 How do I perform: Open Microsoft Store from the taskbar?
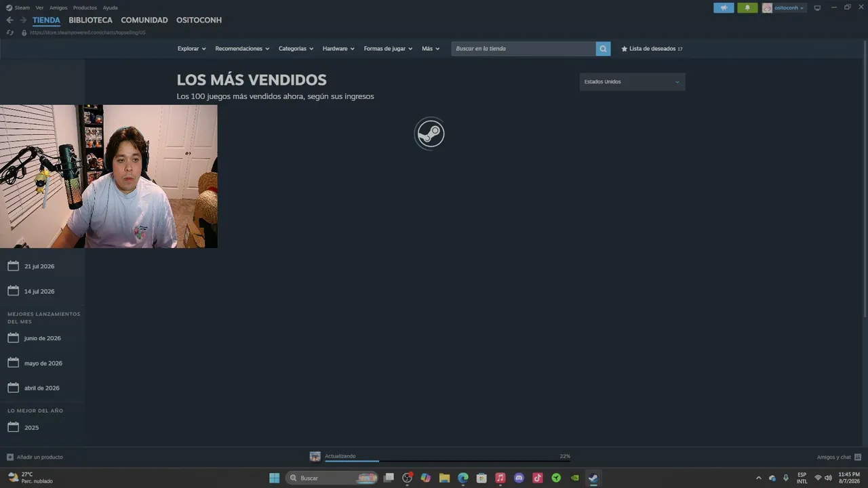[x=481, y=478]
